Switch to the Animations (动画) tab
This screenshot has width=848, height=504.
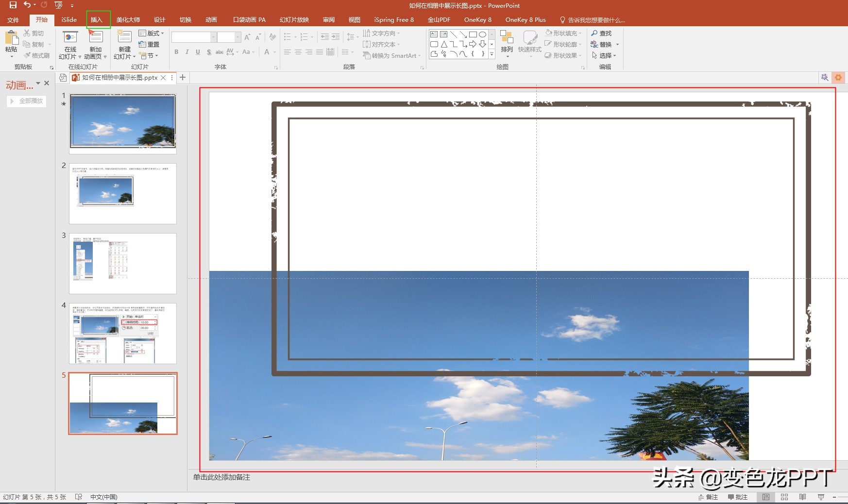pyautogui.click(x=211, y=20)
